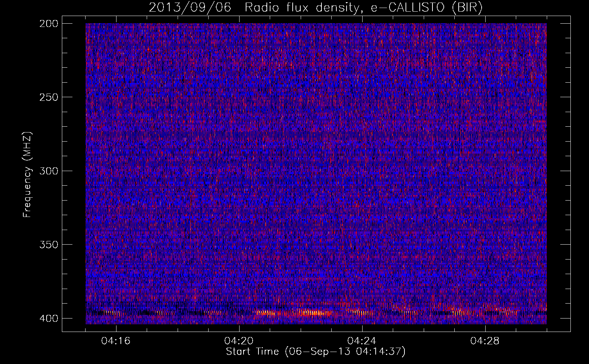The width and height of the screenshot is (589, 364).
Task: Click the 'Frequency (MHZ)' axis label
Action: (27, 175)
